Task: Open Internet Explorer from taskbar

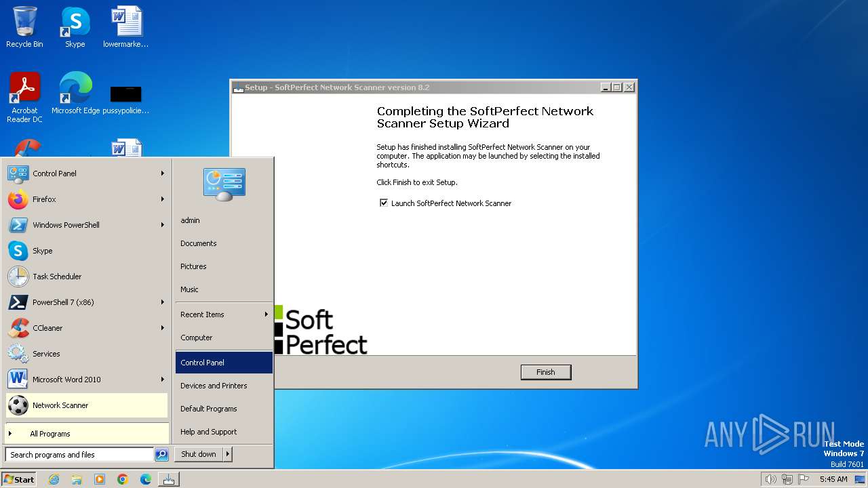Action: (54, 479)
